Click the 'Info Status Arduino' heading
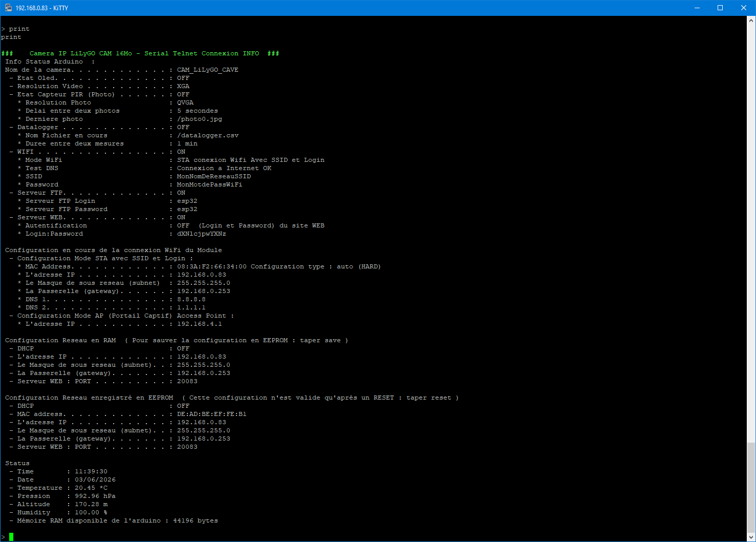The width and height of the screenshot is (756, 542). pos(44,61)
